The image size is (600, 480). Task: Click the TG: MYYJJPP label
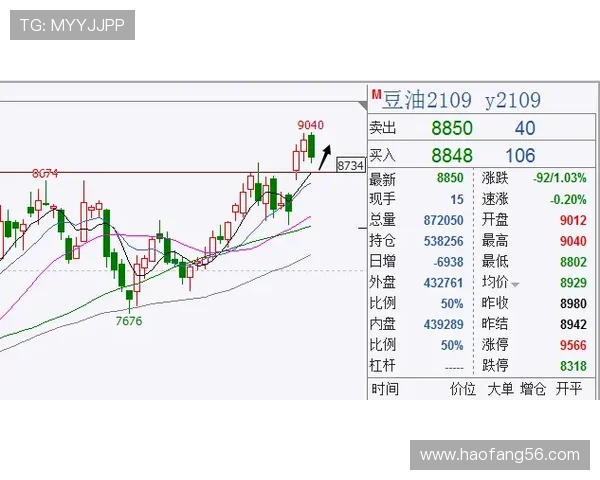(x=72, y=25)
